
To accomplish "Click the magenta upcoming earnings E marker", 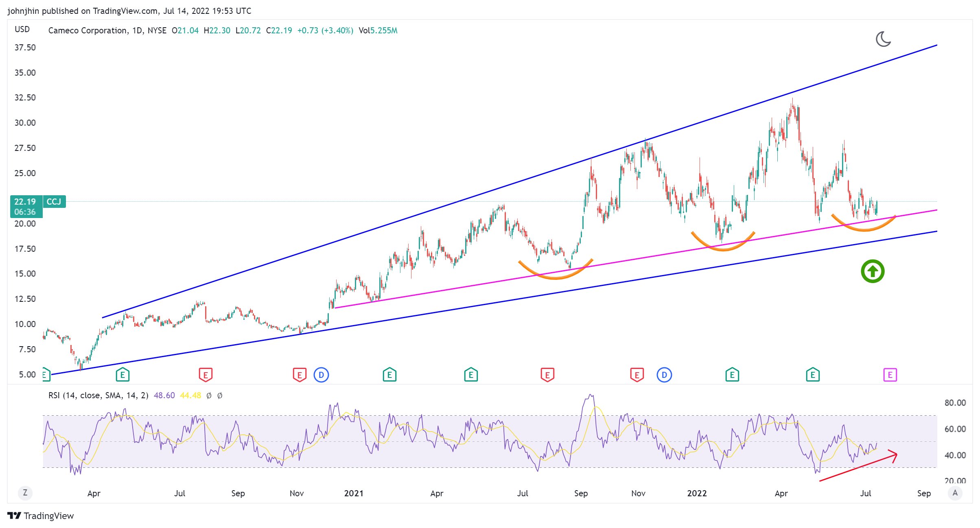I will 890,375.
